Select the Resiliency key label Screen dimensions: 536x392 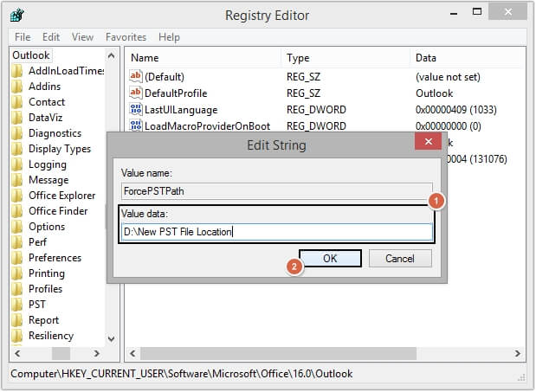[51, 336]
